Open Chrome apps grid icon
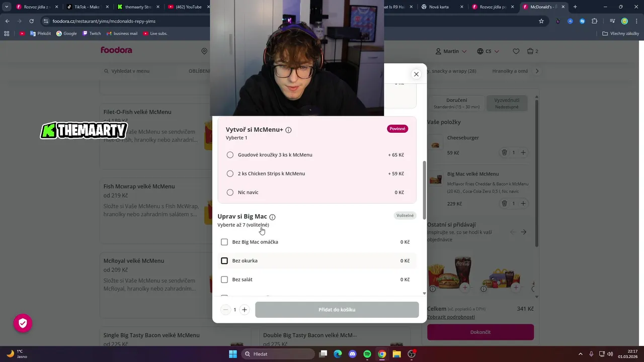 [7, 34]
